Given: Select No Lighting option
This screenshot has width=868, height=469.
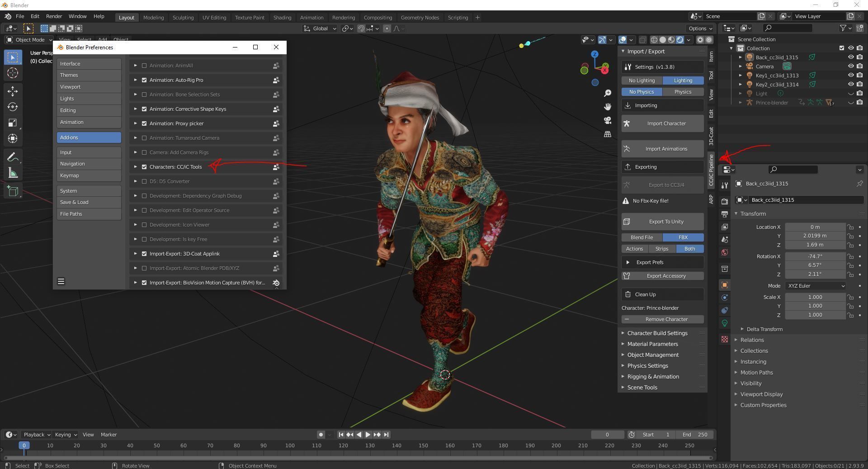Looking at the screenshot, I should (642, 81).
